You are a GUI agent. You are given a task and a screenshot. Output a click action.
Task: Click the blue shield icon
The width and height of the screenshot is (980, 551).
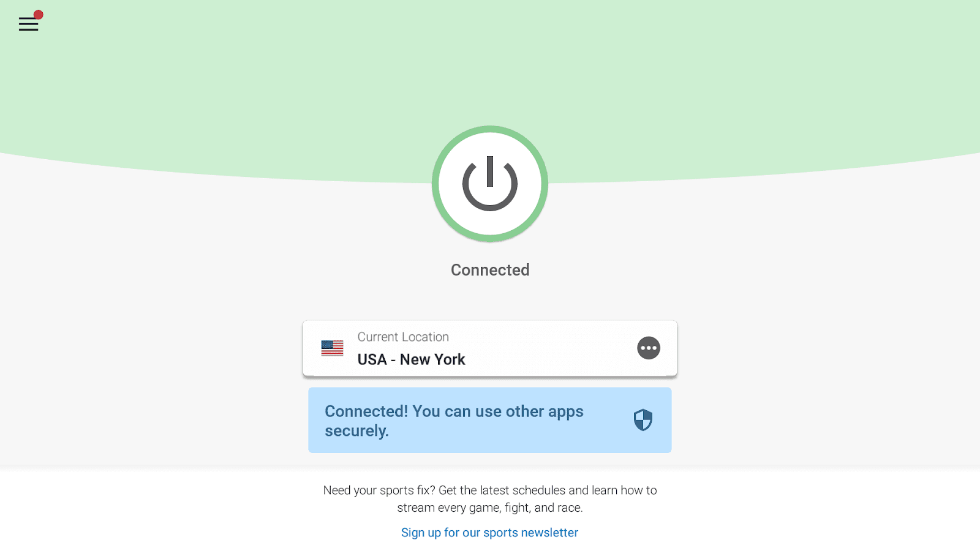(x=643, y=420)
